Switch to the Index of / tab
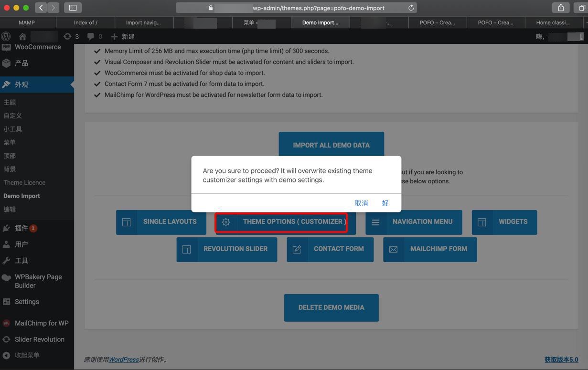The height and width of the screenshot is (370, 588). [x=86, y=22]
